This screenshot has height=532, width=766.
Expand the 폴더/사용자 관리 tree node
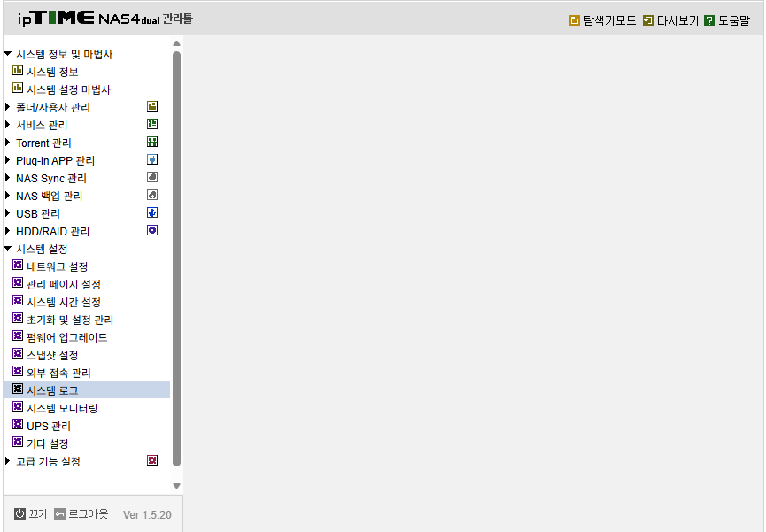[7, 106]
